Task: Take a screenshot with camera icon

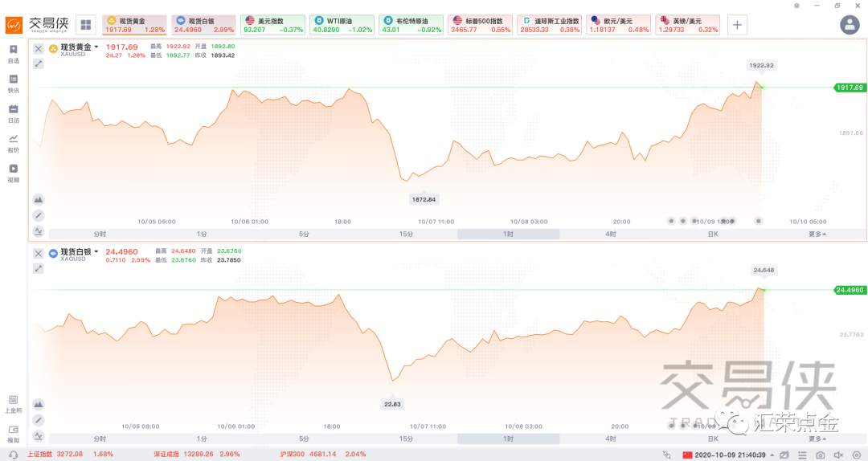Action: [821, 455]
